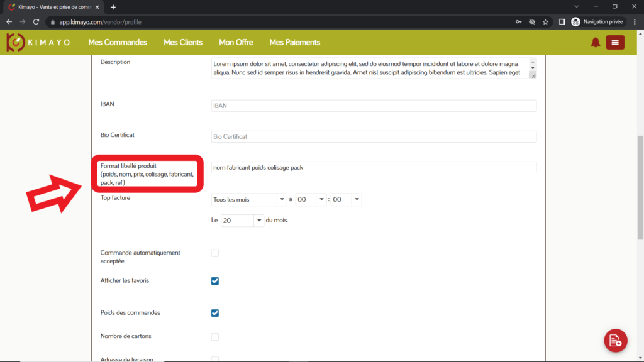This screenshot has height=362, width=644.
Task: Click the 'du mois.' text
Action: tap(277, 221)
